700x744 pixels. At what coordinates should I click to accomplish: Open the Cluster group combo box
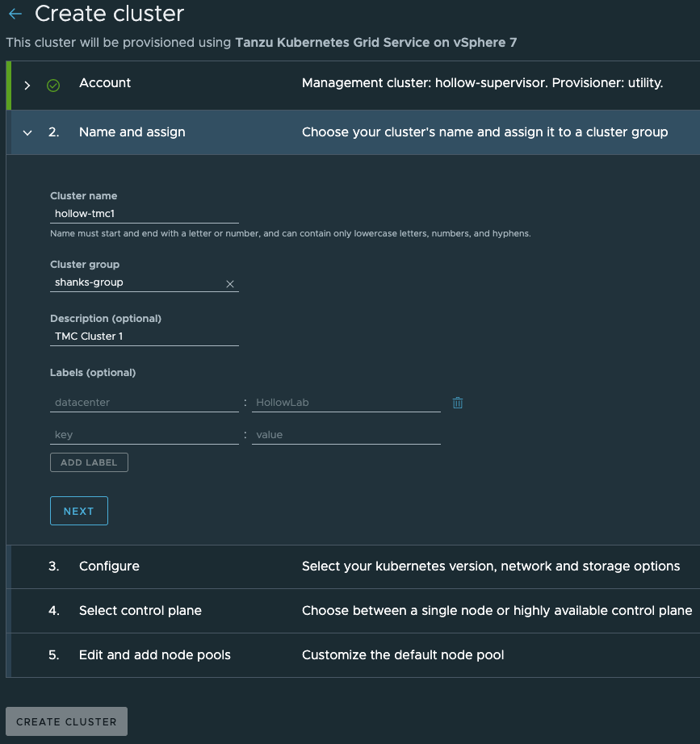click(137, 283)
